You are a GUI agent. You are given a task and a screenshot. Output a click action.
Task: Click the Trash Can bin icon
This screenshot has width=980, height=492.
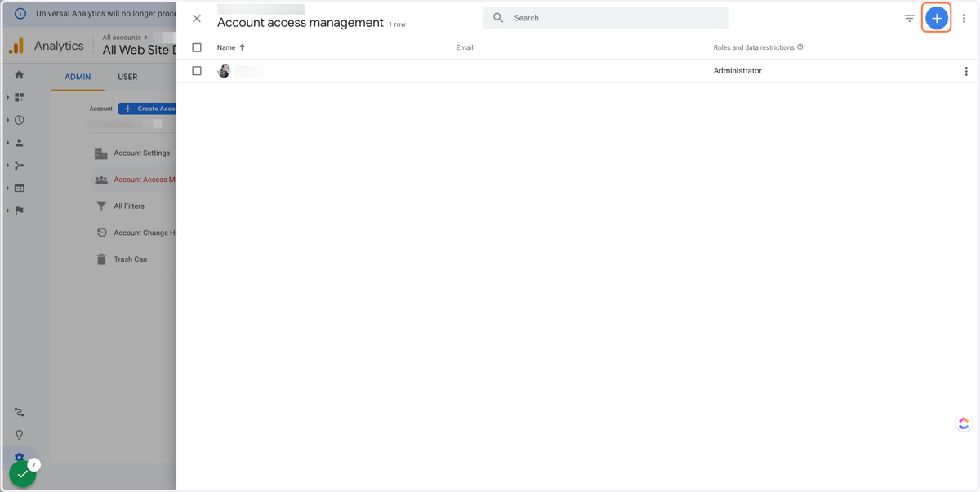(x=101, y=259)
